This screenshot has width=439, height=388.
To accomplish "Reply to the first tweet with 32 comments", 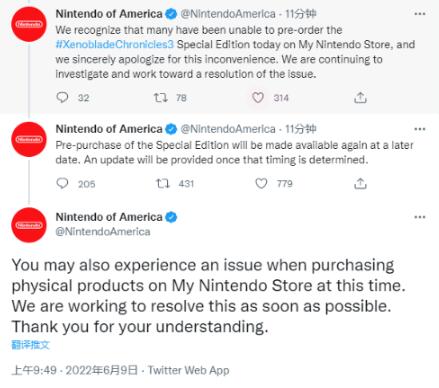I will coord(62,97).
